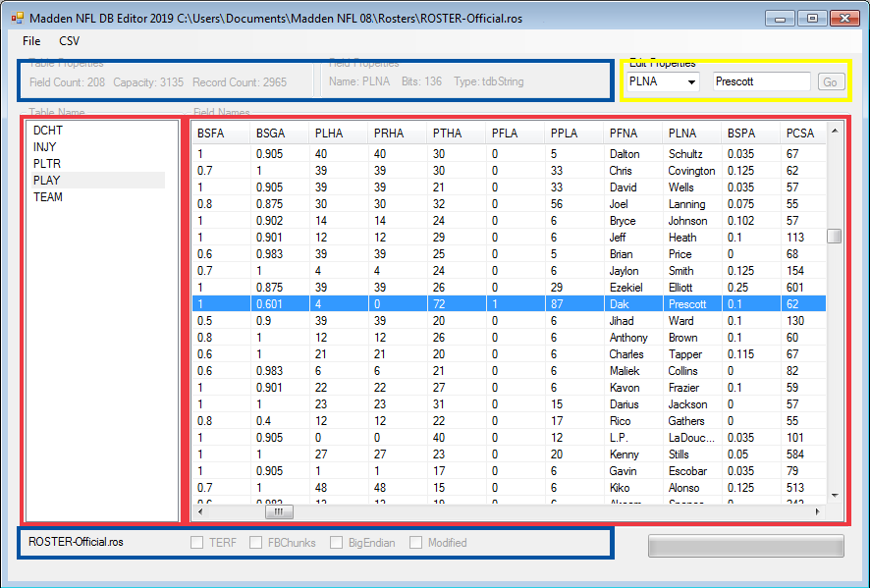This screenshot has height=588, width=870.
Task: Select the Prescott last-name cell
Action: [692, 304]
